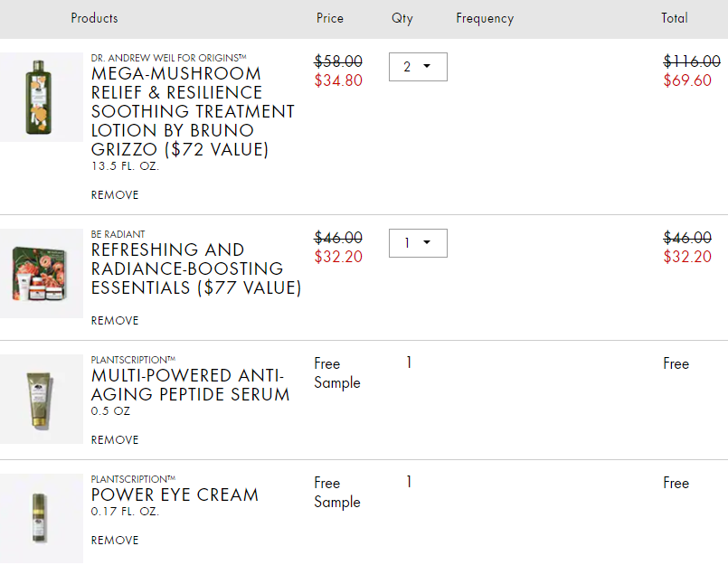Open Refreshing and Radiance-Boosting Essentials title
The image size is (728, 565).
[196, 268]
